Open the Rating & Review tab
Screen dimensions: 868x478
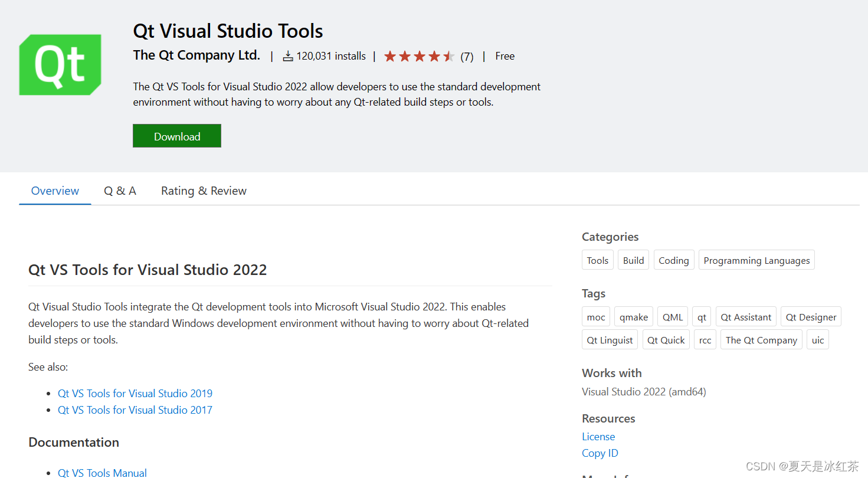(x=204, y=191)
